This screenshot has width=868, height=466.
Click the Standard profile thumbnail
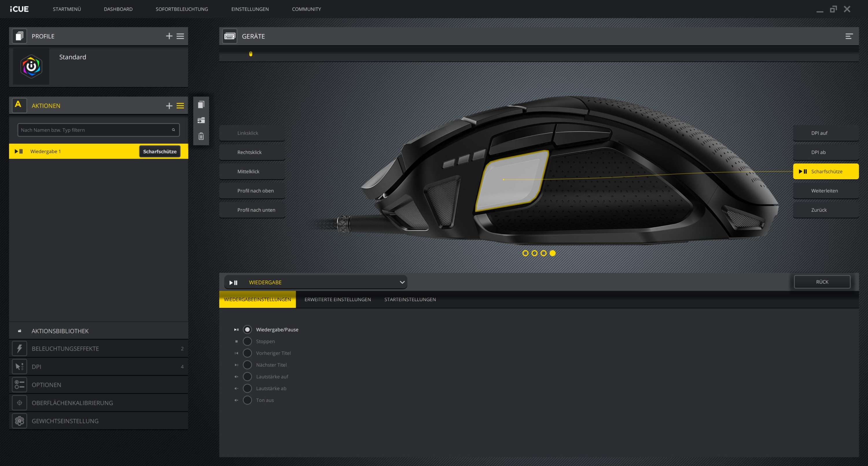31,66
